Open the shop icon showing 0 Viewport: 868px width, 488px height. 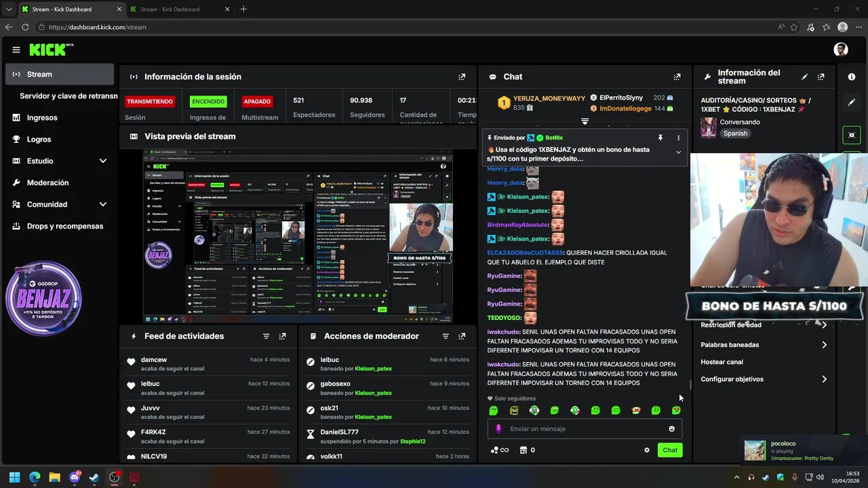click(x=527, y=450)
